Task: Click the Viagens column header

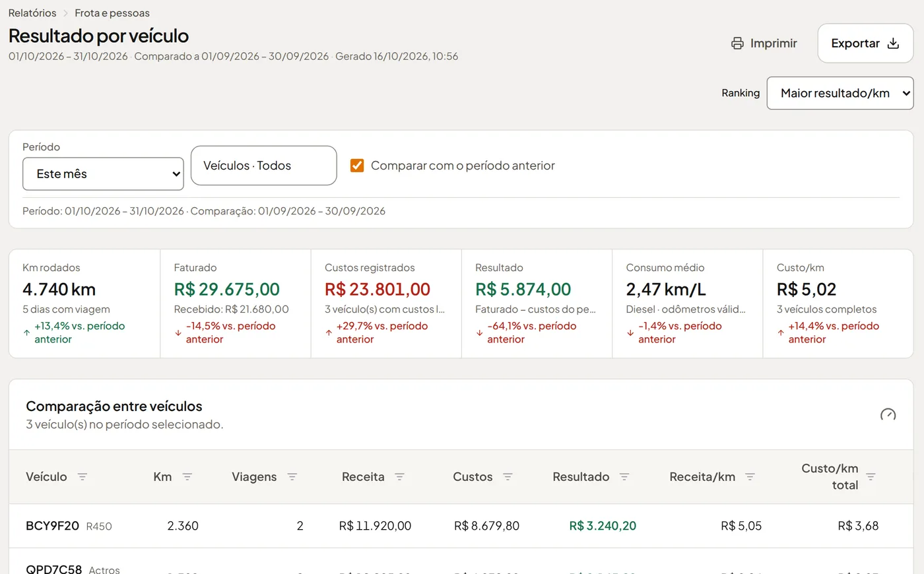Action: point(254,477)
